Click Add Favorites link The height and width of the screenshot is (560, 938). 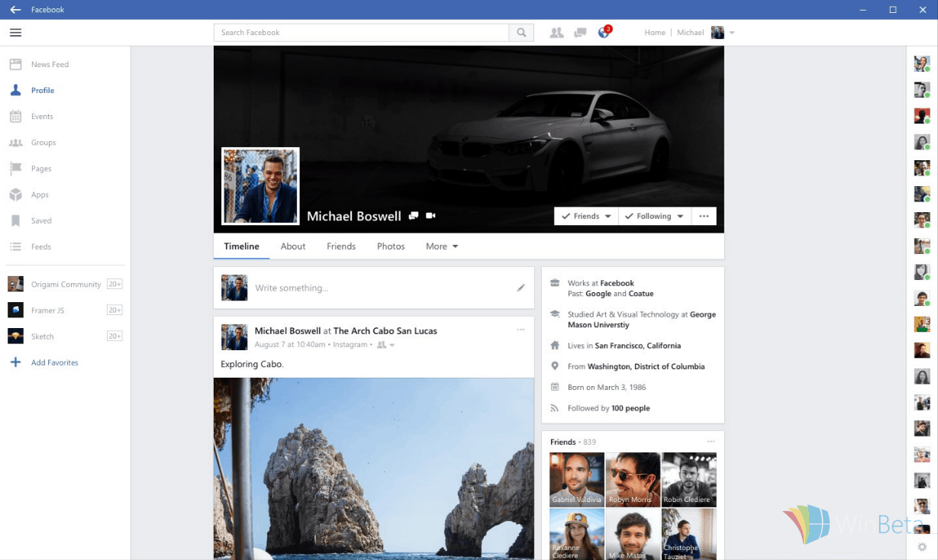click(x=55, y=362)
